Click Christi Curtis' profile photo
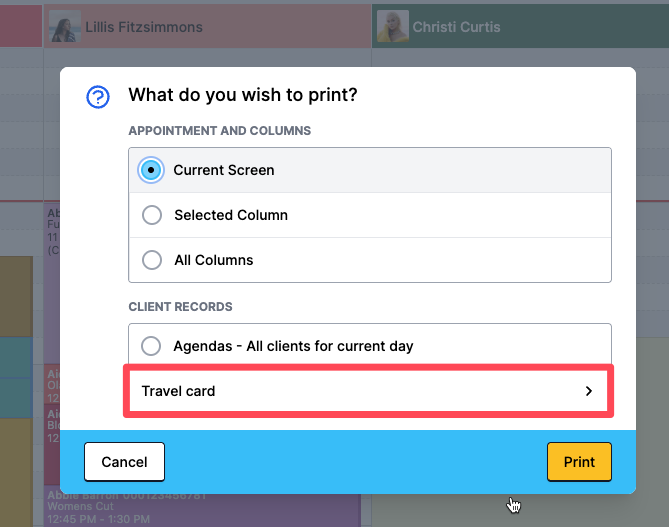Image resolution: width=669 pixels, height=527 pixels. [393, 27]
